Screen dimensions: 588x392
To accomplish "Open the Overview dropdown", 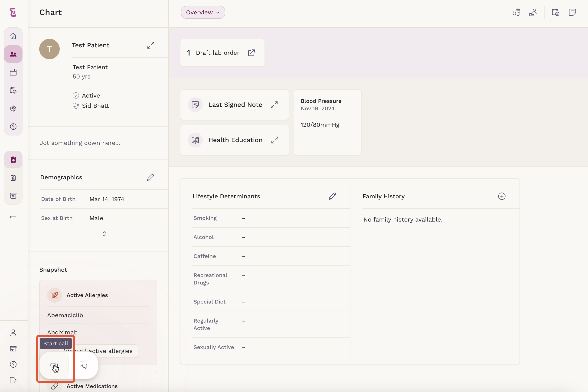I will tap(203, 12).
